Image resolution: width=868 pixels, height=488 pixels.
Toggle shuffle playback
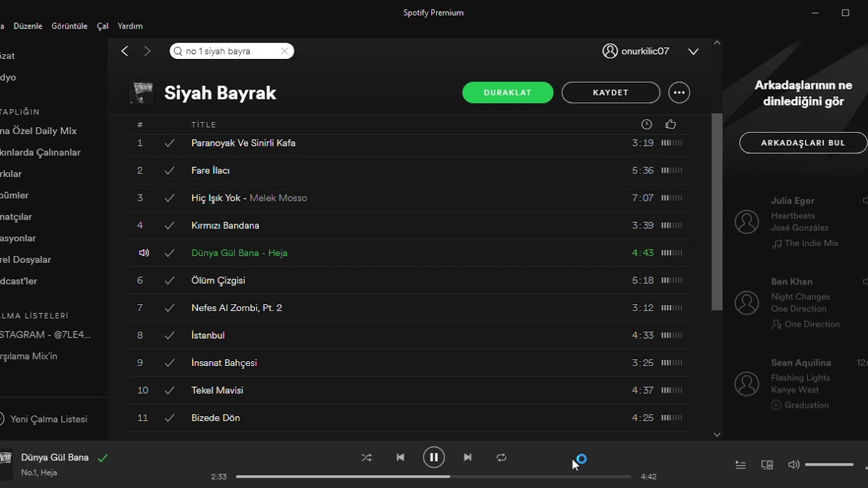[x=367, y=457]
